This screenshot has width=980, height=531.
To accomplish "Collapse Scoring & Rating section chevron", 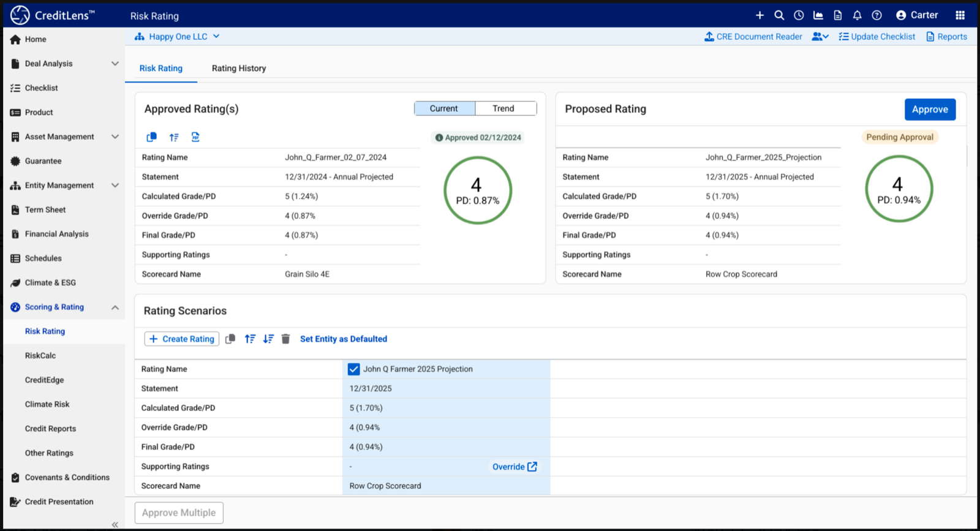I will (115, 307).
